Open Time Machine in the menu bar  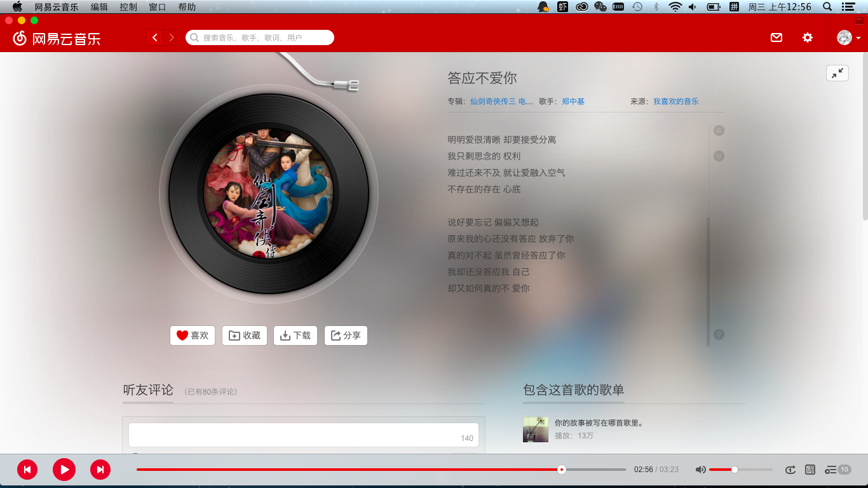637,7
